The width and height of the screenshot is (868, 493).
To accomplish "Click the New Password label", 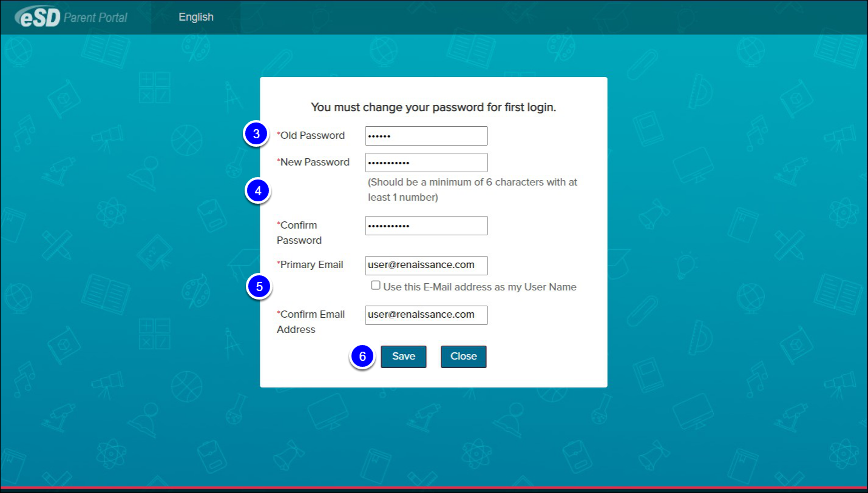I will [x=314, y=162].
